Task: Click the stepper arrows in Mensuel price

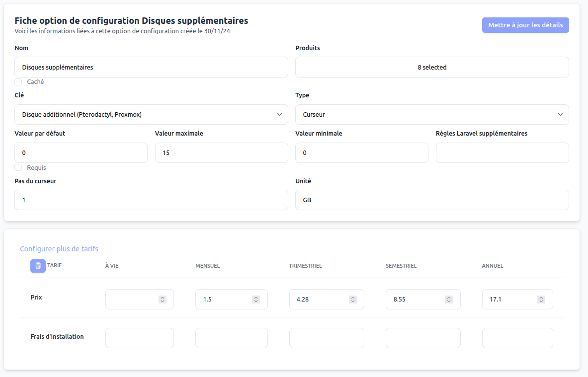Action: pyautogui.click(x=255, y=300)
